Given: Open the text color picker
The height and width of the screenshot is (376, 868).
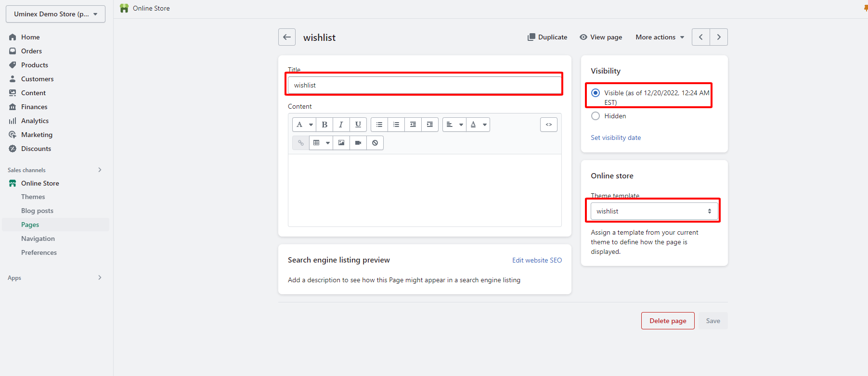Looking at the screenshot, I should click(479, 125).
